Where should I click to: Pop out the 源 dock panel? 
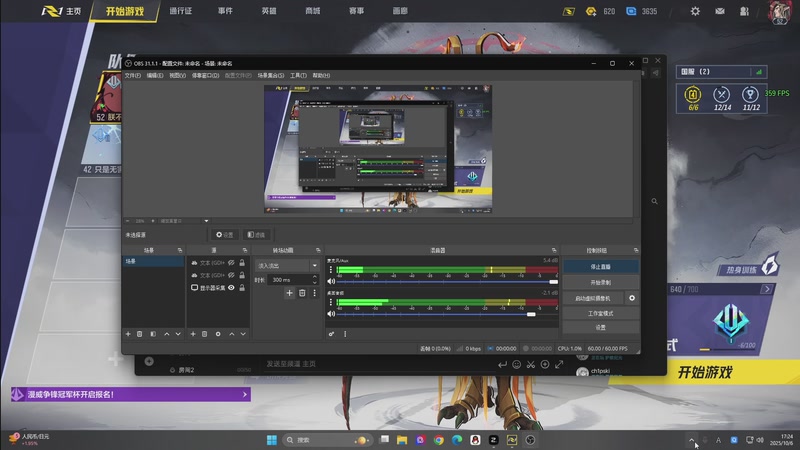245,250
